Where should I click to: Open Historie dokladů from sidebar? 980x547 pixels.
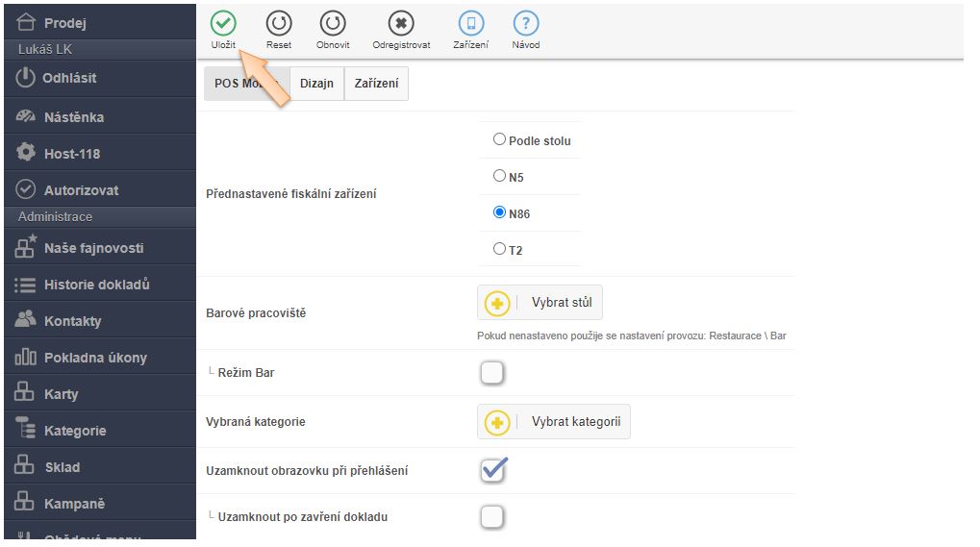[96, 285]
